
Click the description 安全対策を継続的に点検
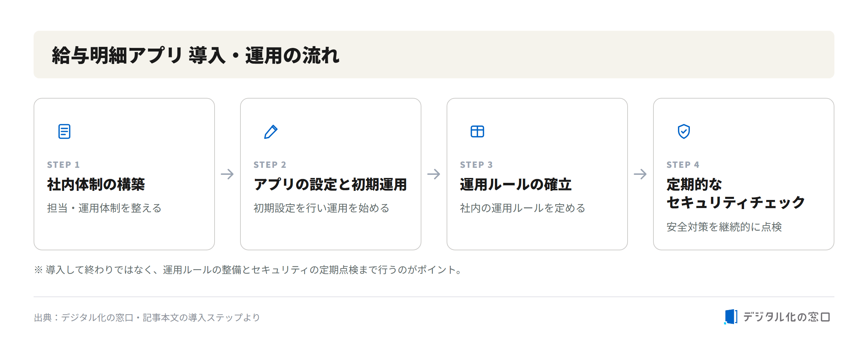point(724,227)
